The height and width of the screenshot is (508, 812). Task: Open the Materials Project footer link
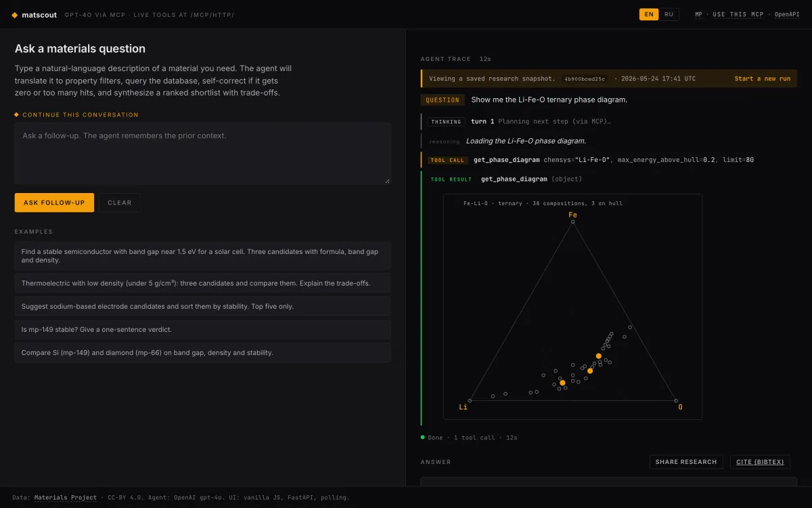point(66,497)
